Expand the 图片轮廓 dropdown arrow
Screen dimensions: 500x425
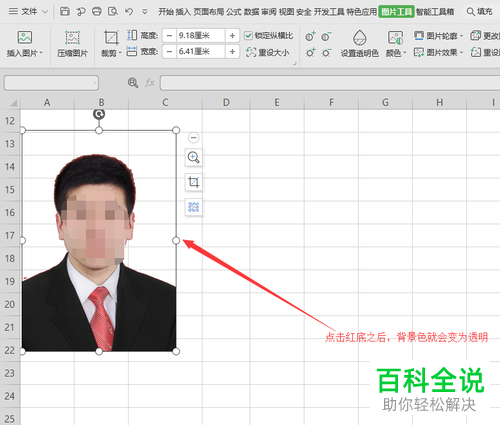[462, 36]
